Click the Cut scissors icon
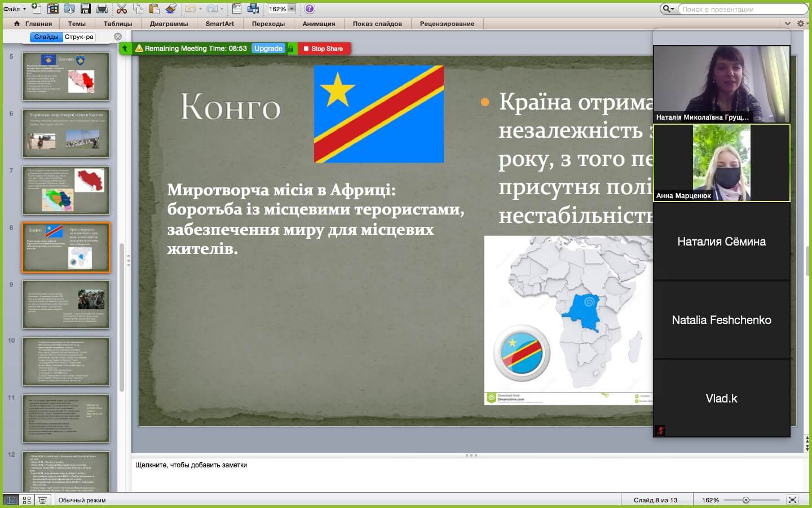The width and height of the screenshot is (812, 508). coord(121,8)
